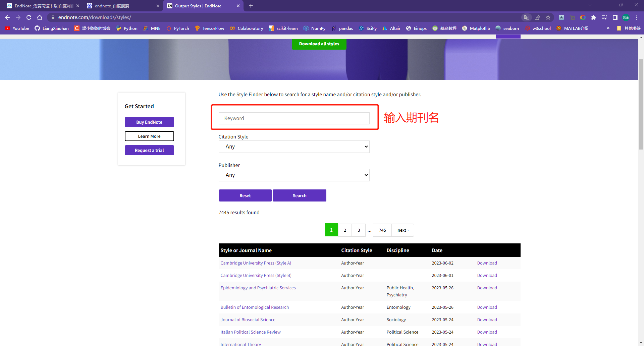Bookmark this page with the star icon
Screen dimensions: 644x346
[x=548, y=17]
